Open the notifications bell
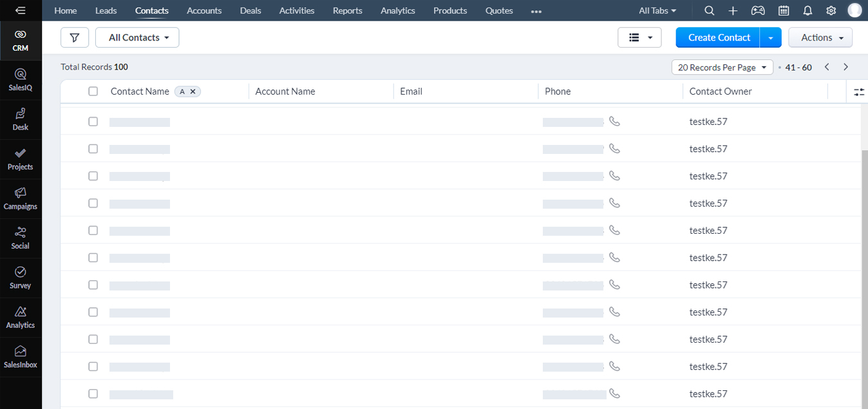868x409 pixels. coord(807,10)
